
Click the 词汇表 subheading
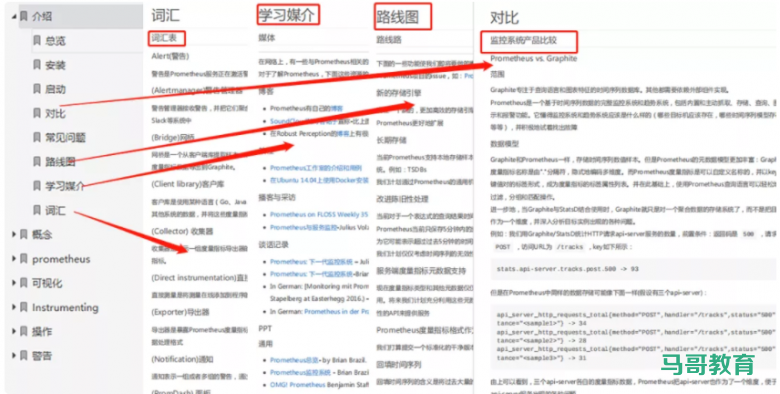[164, 38]
